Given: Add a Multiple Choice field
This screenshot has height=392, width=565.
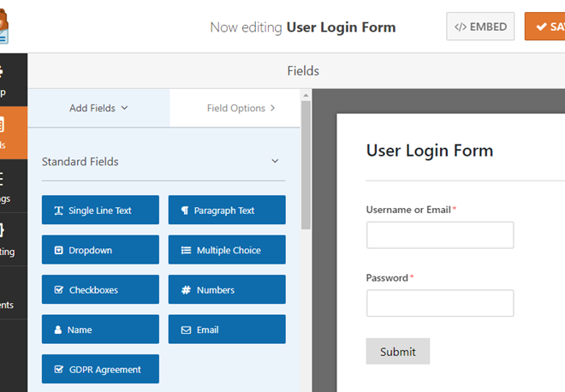Looking at the screenshot, I should tap(227, 250).
